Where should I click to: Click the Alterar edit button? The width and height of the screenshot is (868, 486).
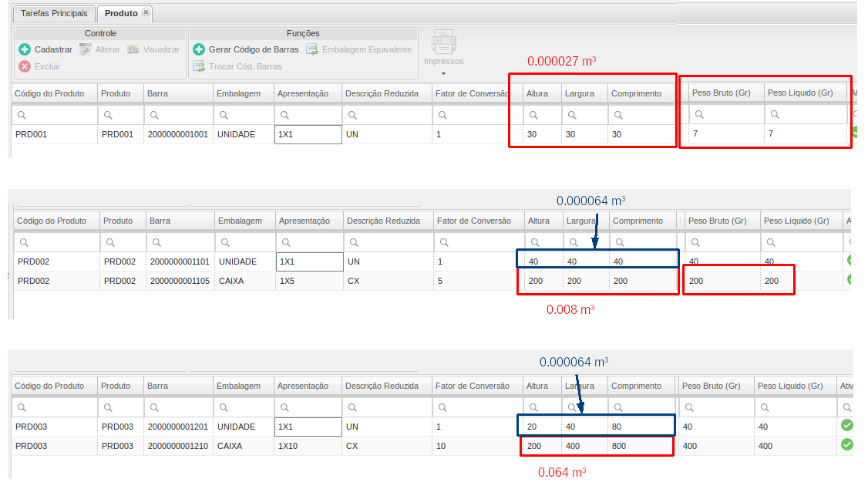pos(99,49)
